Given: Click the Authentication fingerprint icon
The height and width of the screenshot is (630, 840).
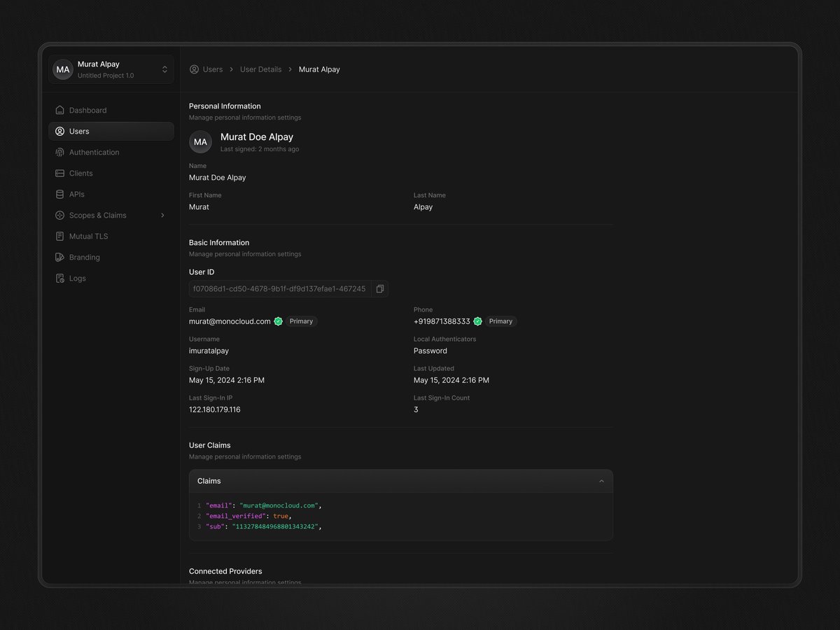Looking at the screenshot, I should [60, 152].
